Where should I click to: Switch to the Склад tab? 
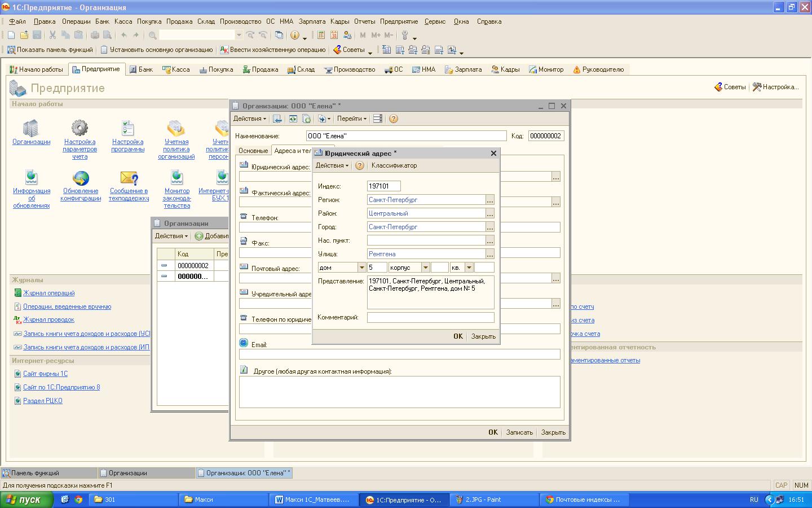coord(301,69)
